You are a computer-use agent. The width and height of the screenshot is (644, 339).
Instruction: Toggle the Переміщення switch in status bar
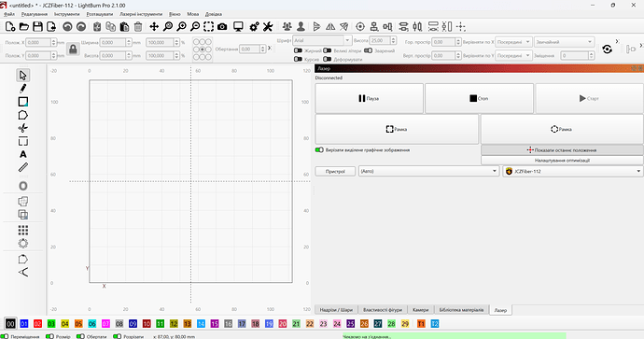4,336
